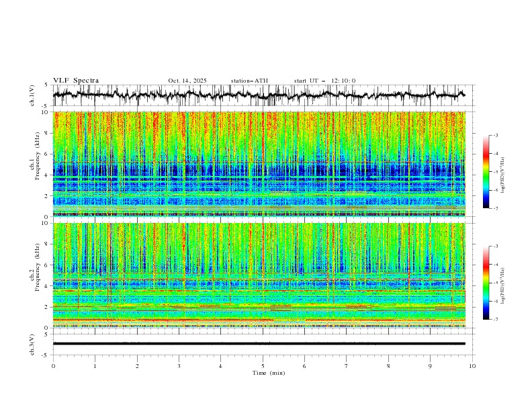Select the date "Oct. 14, 2025"

coord(187,81)
